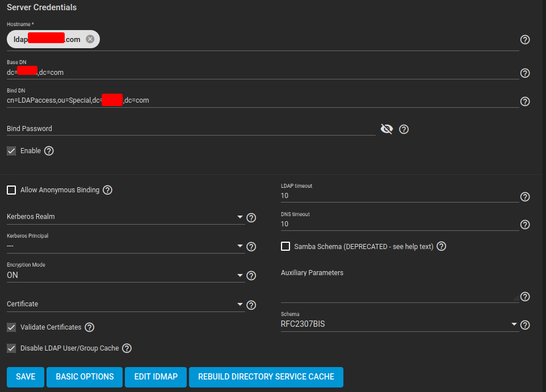Remove the ldap hostname chip
The image size is (546, 392).
[x=90, y=39]
